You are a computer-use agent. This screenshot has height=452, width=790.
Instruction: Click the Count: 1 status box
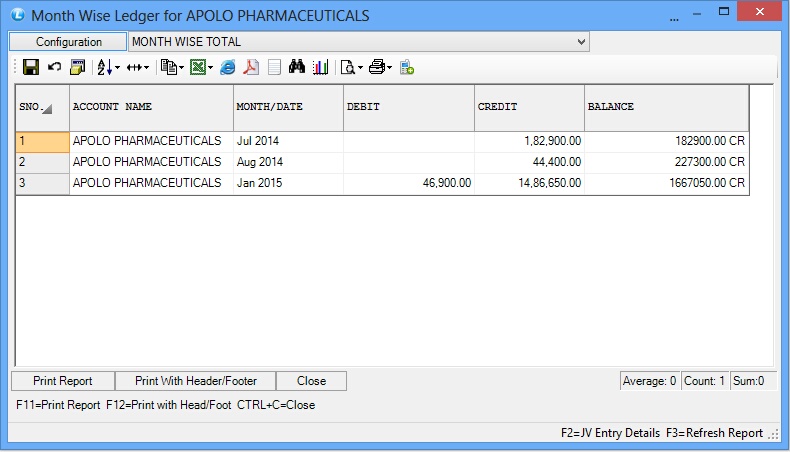click(x=704, y=381)
